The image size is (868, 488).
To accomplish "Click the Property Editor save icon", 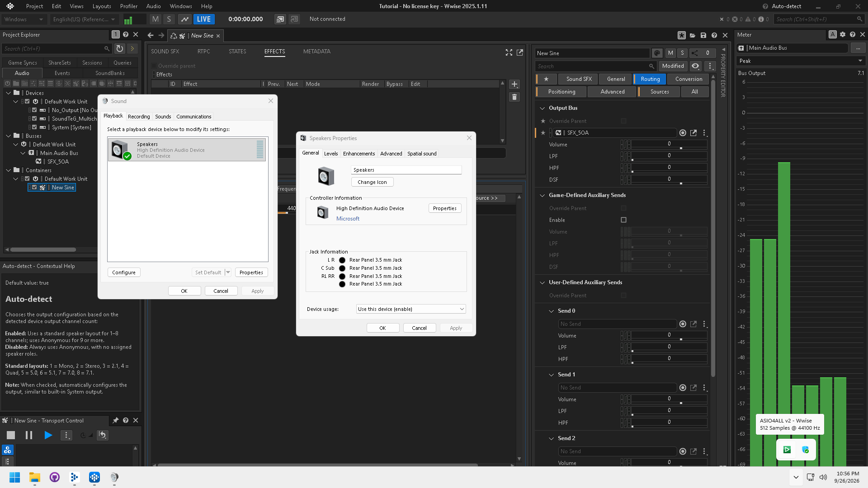I will tap(703, 35).
